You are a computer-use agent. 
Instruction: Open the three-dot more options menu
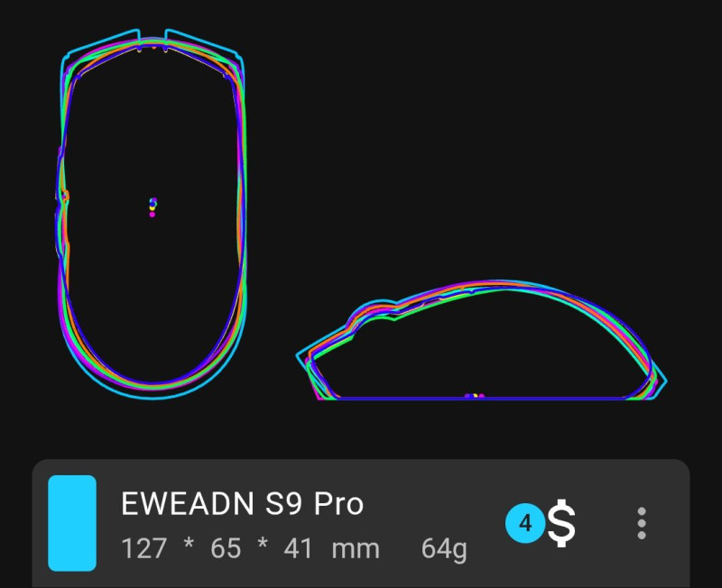click(x=642, y=523)
